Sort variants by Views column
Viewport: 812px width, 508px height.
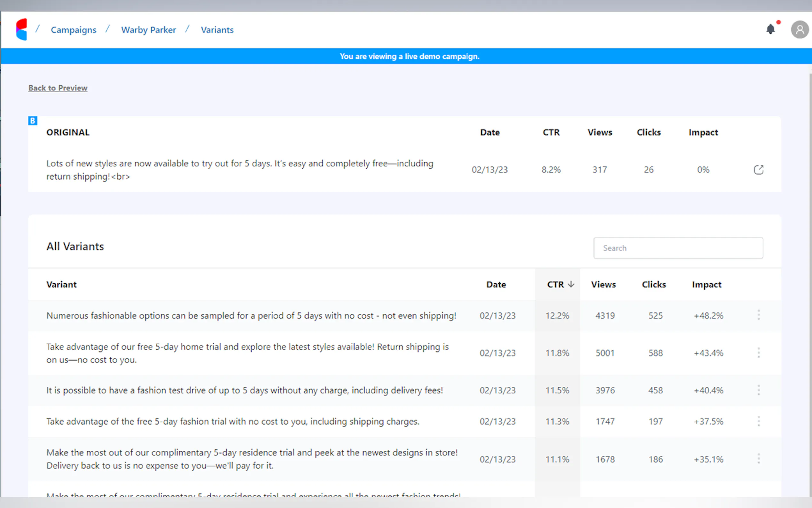point(603,285)
